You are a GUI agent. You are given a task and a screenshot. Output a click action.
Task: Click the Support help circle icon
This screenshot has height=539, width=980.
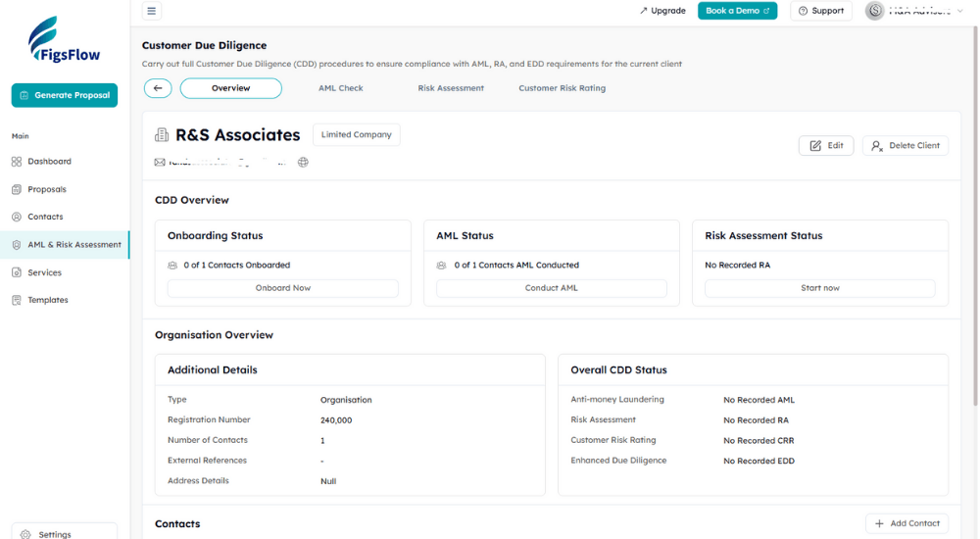(803, 11)
